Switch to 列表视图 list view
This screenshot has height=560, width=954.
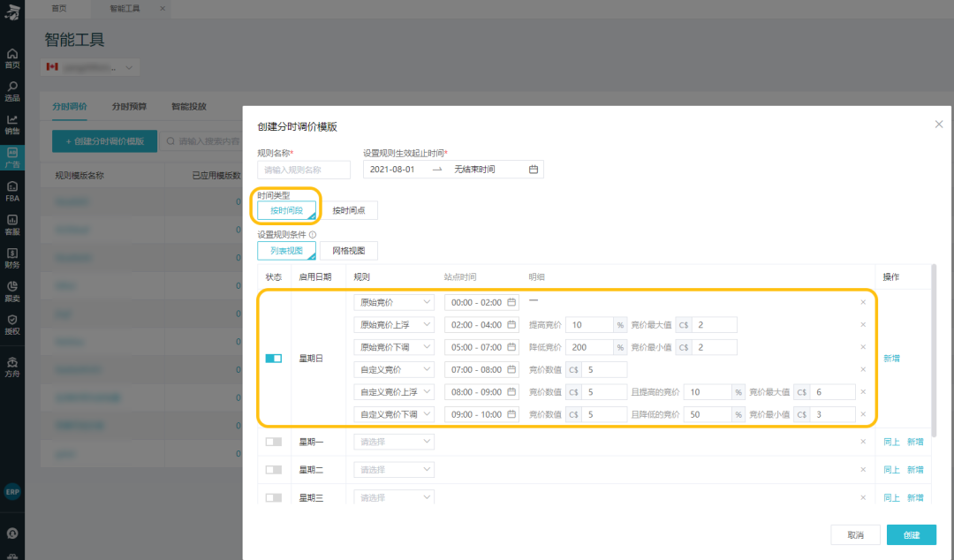[286, 251]
